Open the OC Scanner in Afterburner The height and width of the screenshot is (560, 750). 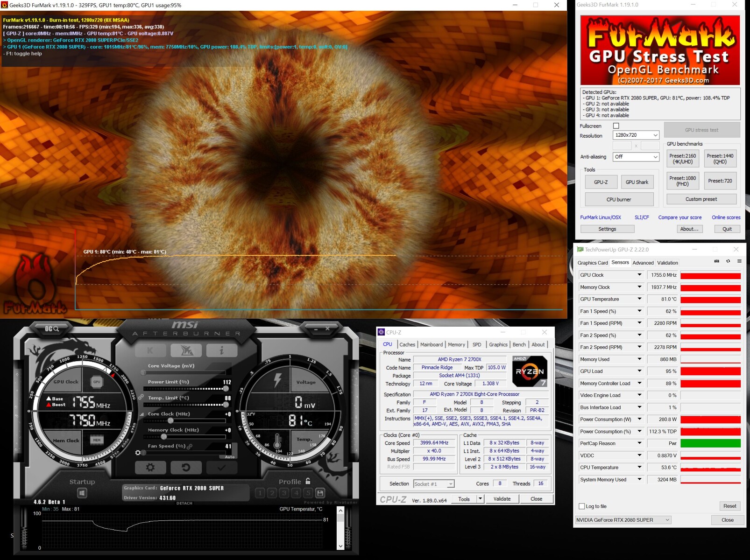coord(52,329)
